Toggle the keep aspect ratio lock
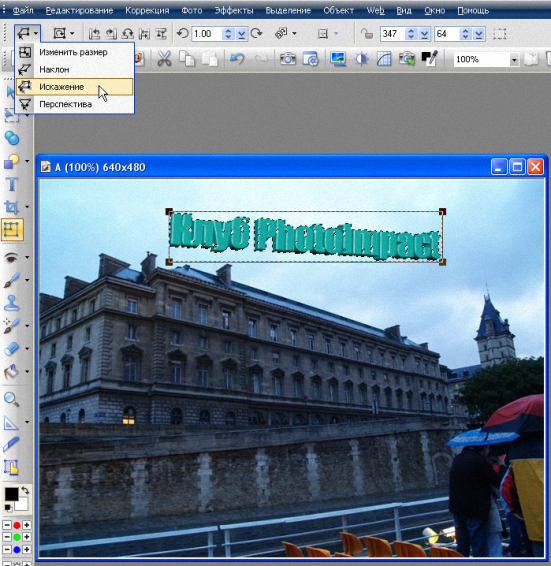The width and height of the screenshot is (551, 566). [x=367, y=34]
